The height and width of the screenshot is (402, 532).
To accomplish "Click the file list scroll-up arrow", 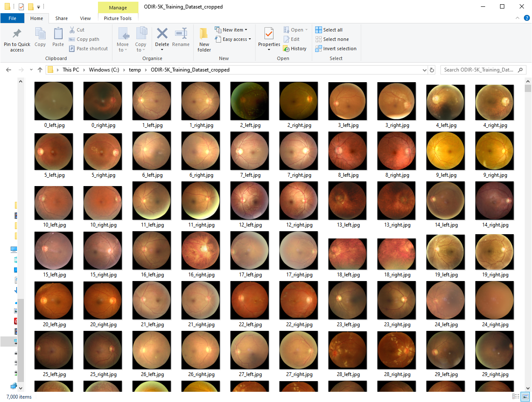I will click(x=528, y=81).
